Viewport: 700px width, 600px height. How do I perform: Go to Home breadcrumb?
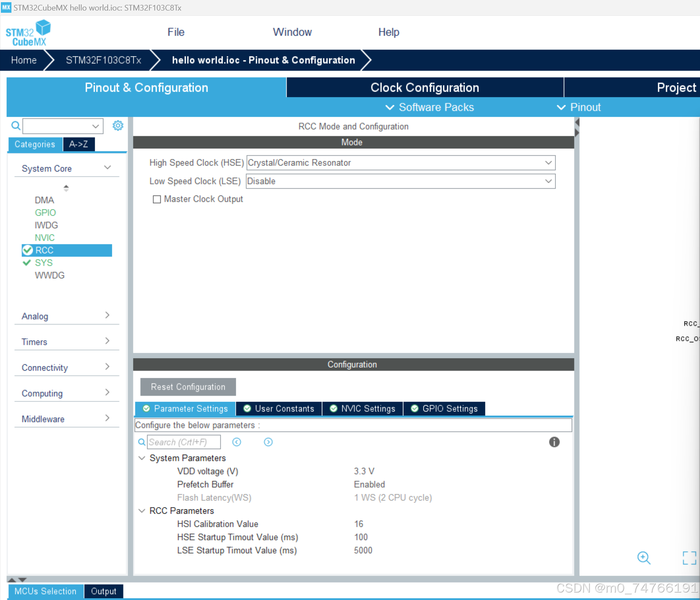pyautogui.click(x=24, y=60)
